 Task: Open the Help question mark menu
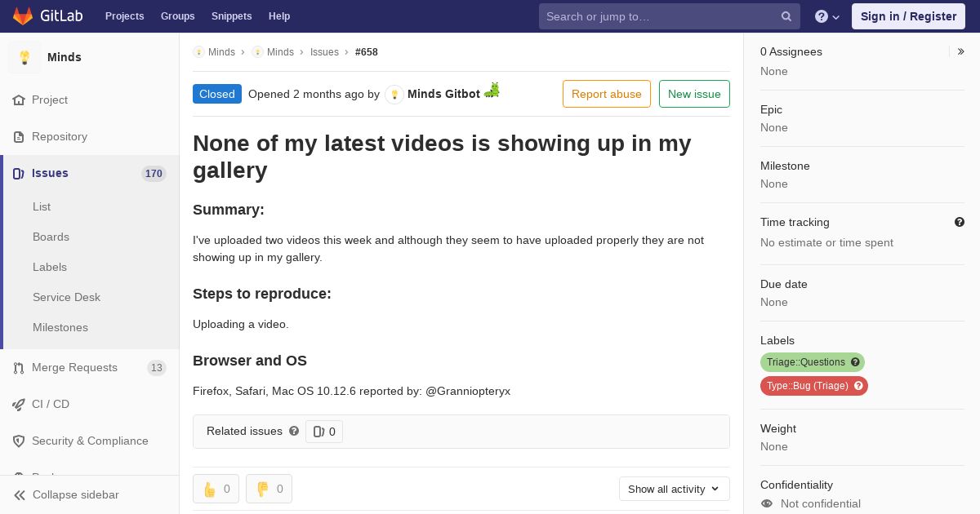827,16
